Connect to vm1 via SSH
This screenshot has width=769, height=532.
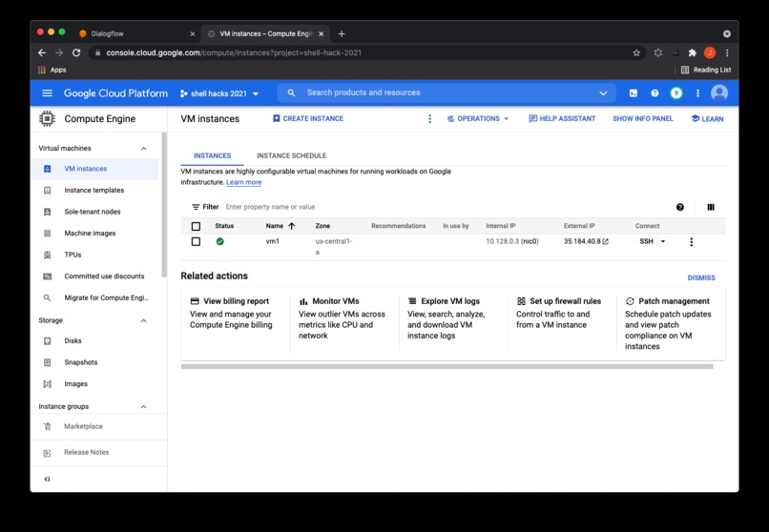coord(646,241)
